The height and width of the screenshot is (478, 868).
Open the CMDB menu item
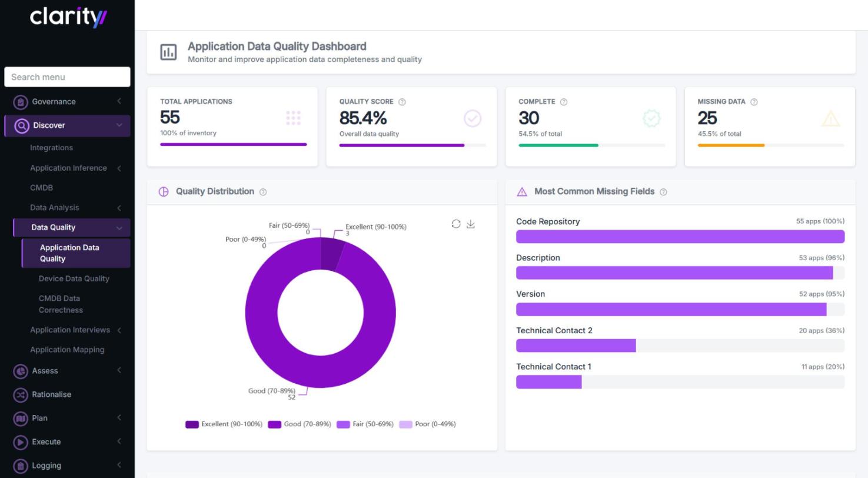tap(42, 188)
